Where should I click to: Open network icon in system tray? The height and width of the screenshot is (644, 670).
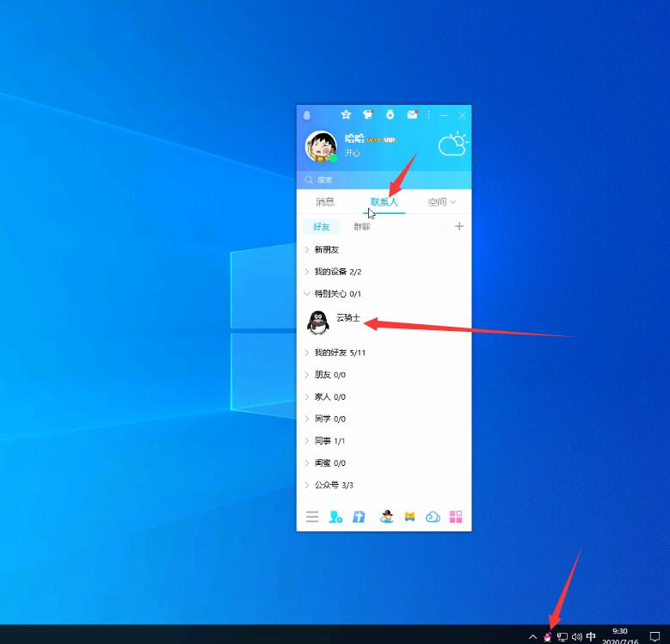pyautogui.click(x=562, y=637)
